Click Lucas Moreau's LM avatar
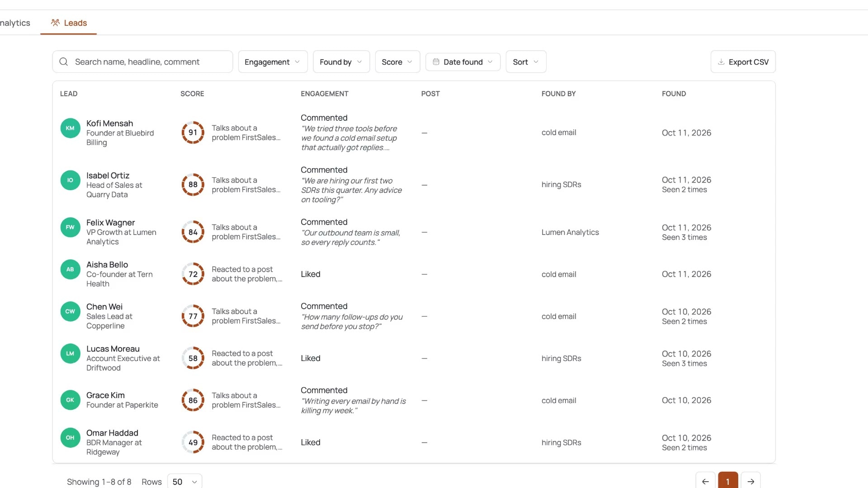Image resolution: width=868 pixels, height=488 pixels. point(70,353)
